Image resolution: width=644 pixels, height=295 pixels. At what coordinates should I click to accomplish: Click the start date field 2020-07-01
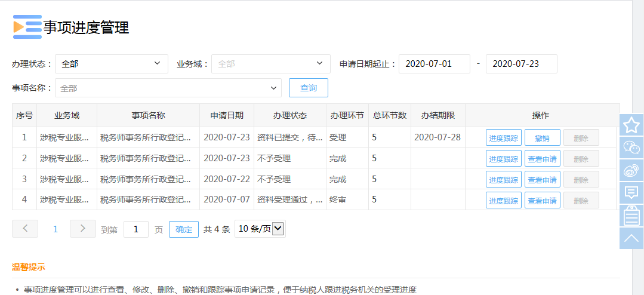[434, 64]
